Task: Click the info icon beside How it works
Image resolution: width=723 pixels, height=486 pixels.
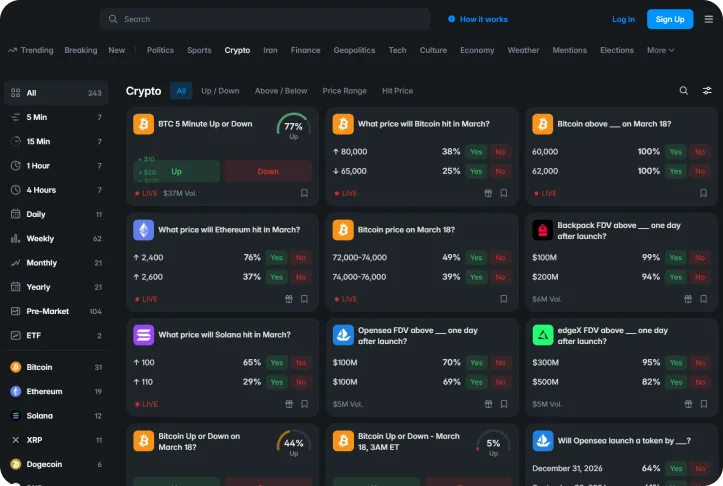Action: [451, 19]
